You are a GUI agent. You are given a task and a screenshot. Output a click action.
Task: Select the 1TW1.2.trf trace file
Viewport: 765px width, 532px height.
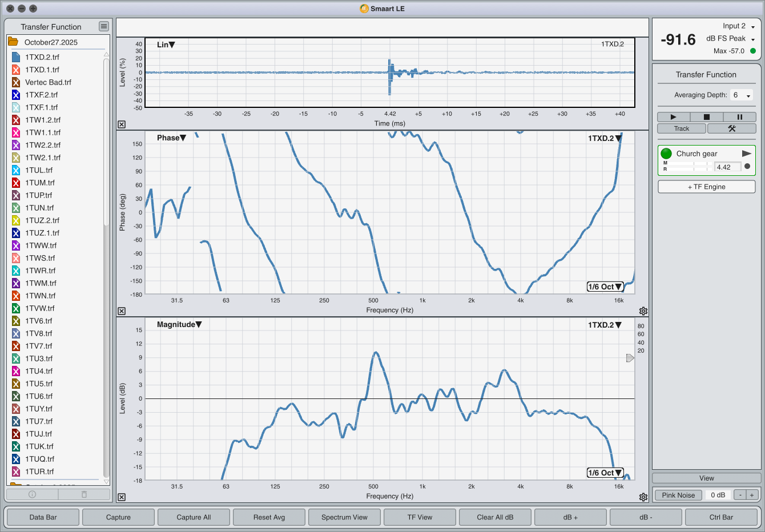pyautogui.click(x=43, y=120)
